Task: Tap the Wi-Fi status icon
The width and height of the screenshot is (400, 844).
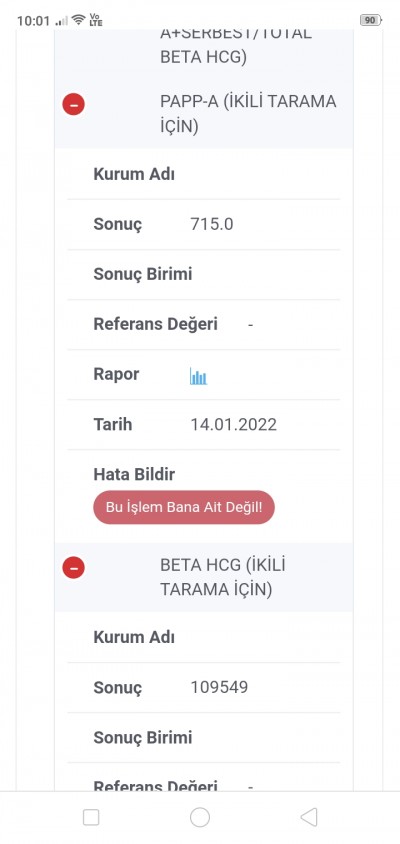Action: tap(79, 20)
